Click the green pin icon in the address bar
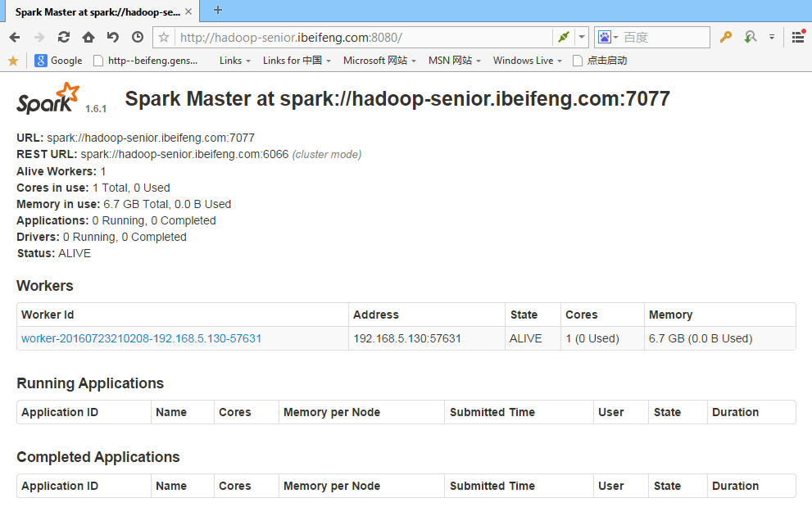 (564, 37)
